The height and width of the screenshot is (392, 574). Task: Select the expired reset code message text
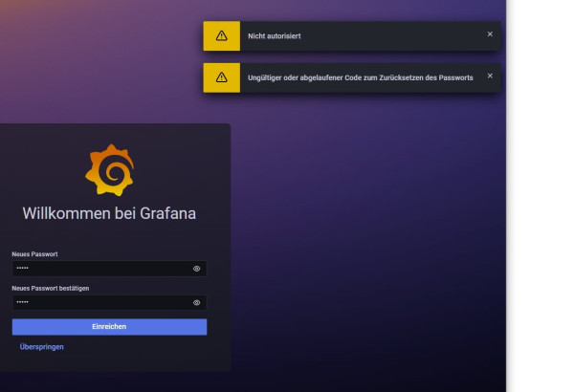(x=360, y=77)
